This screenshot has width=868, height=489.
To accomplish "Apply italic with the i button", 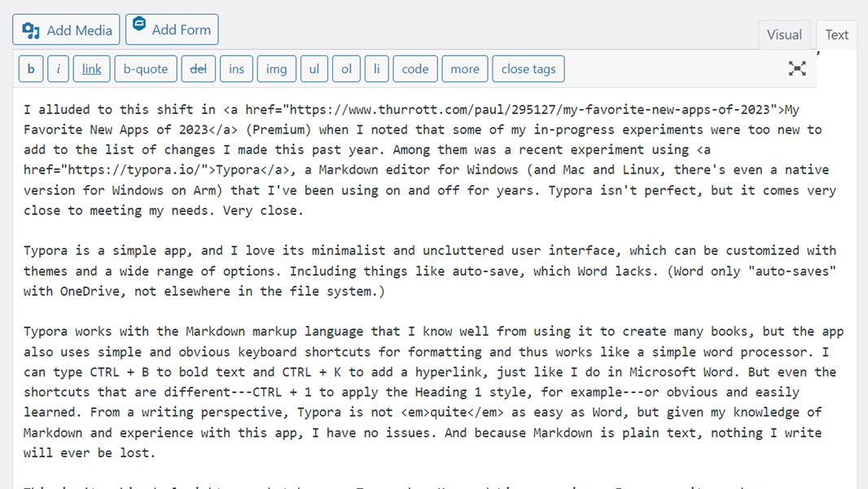I will [58, 69].
